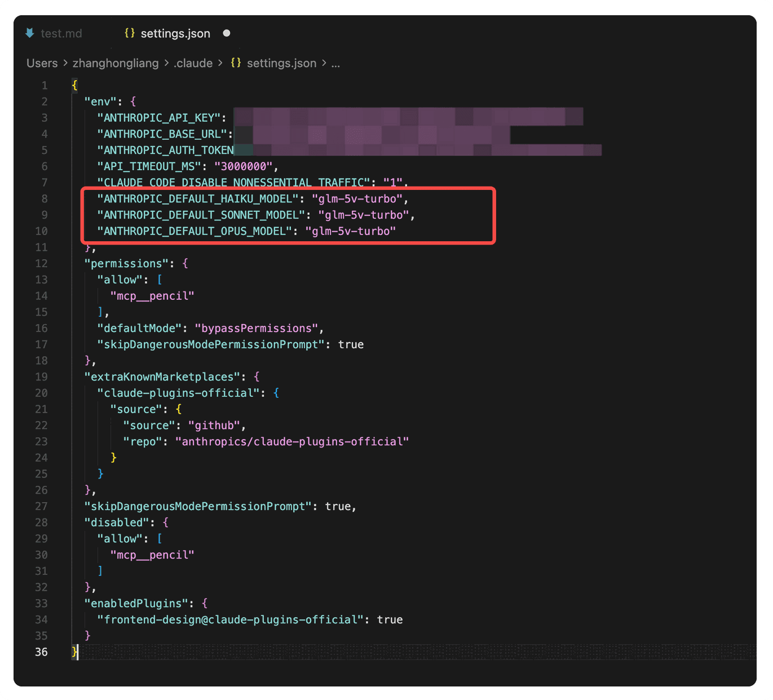Click the "anthropics/claude-plugins-official" repo string

291,442
